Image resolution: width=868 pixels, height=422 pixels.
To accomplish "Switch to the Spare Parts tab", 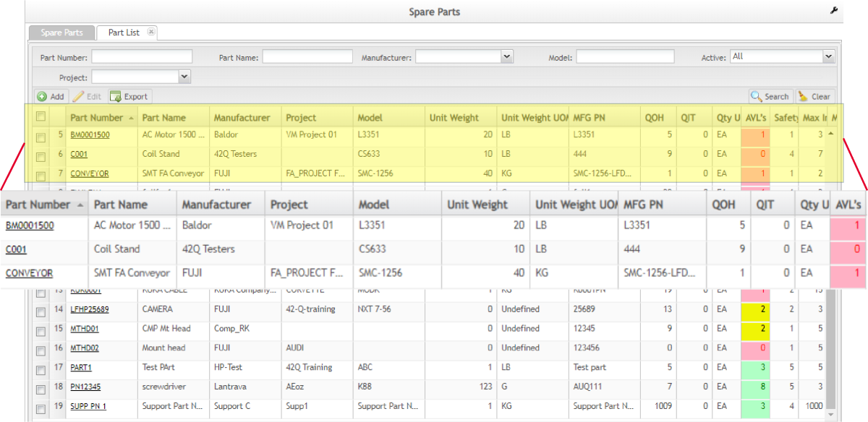I will pos(61,33).
